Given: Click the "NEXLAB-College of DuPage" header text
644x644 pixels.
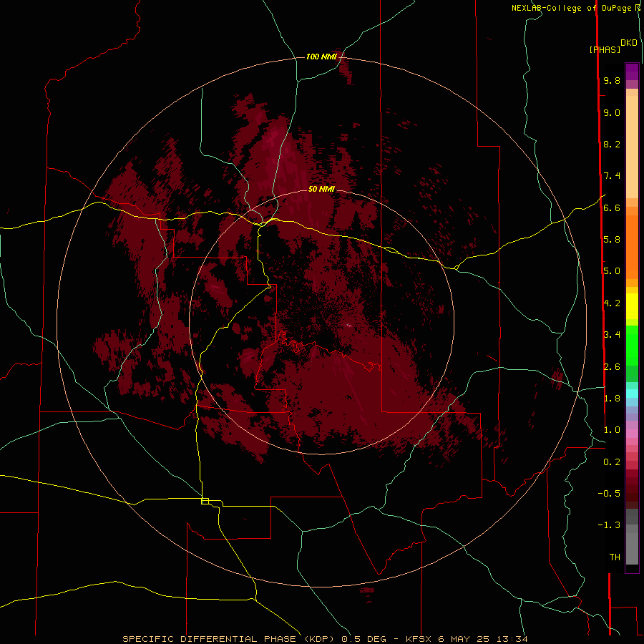Looking at the screenshot, I should click(572, 8).
